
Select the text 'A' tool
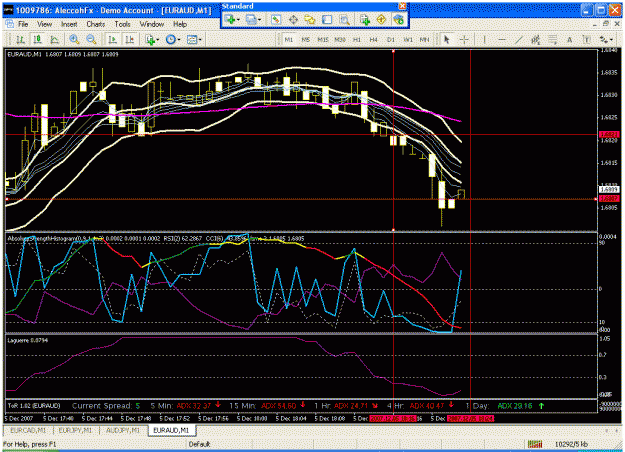click(x=570, y=39)
